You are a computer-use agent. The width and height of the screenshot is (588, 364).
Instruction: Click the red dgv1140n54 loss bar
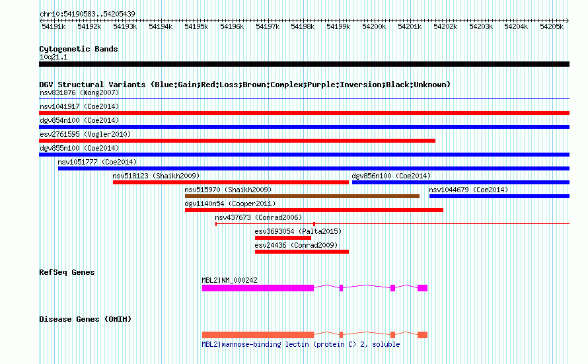click(314, 210)
